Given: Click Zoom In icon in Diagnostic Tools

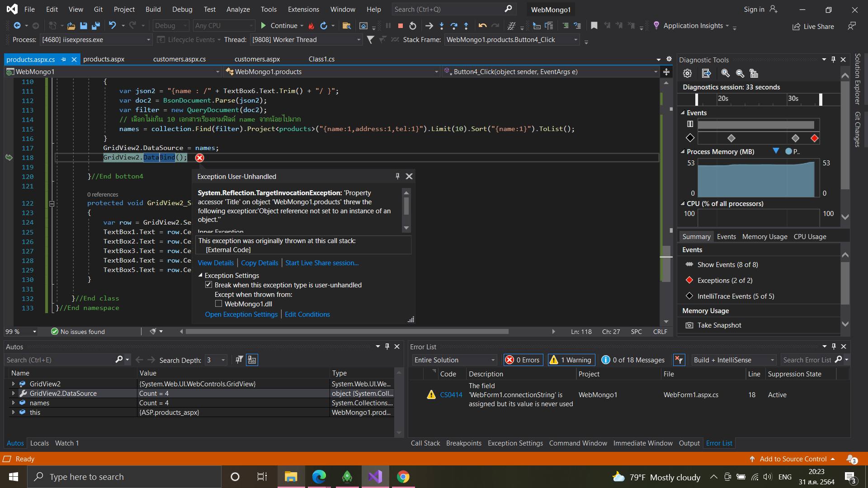Looking at the screenshot, I should pos(726,73).
